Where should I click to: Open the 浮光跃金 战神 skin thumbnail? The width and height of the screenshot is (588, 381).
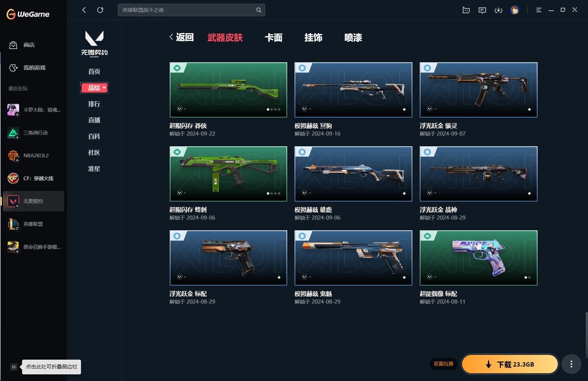coord(479,174)
